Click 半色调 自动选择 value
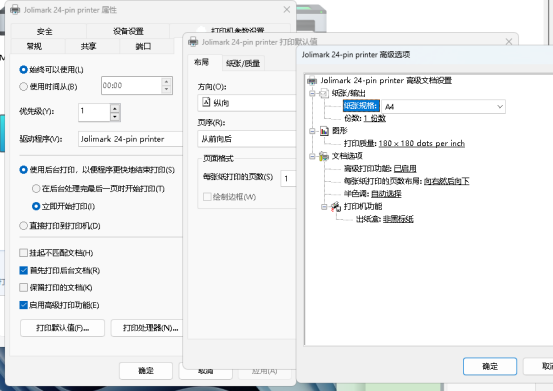The image size is (553, 391). tap(386, 194)
